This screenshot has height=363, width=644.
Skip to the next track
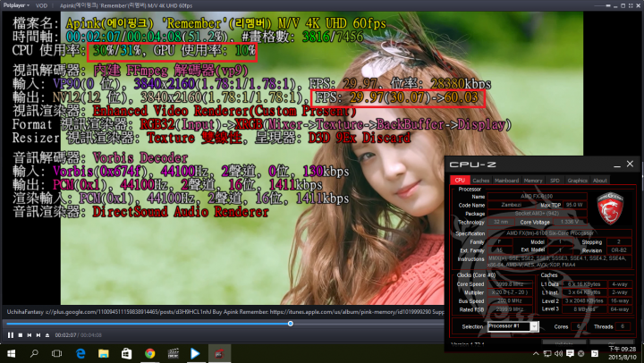tap(38, 335)
